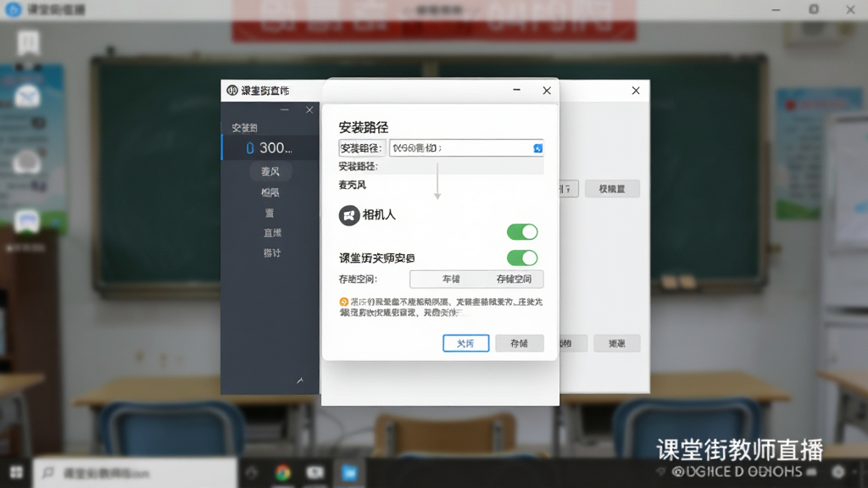Click the small arrow icon at the sidebar bottom
868x488 pixels.
click(300, 380)
